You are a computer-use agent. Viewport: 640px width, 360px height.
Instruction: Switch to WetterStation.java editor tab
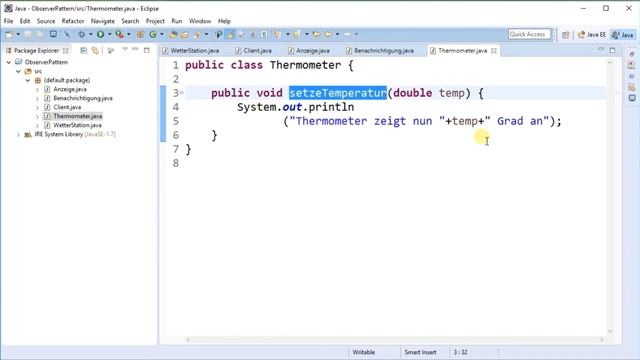click(191, 51)
